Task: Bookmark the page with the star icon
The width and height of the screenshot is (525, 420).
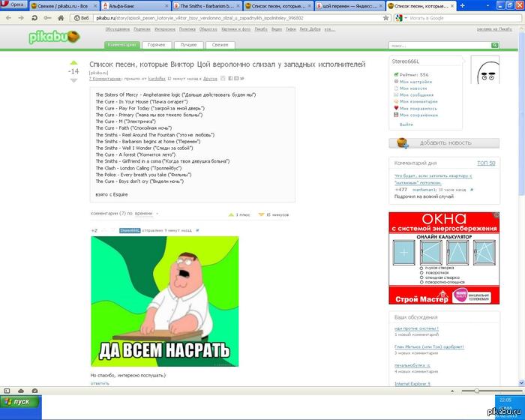Action: [x=385, y=18]
